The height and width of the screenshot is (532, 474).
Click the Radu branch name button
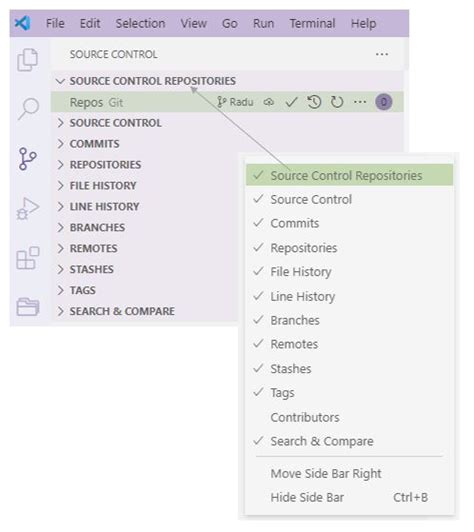(235, 102)
